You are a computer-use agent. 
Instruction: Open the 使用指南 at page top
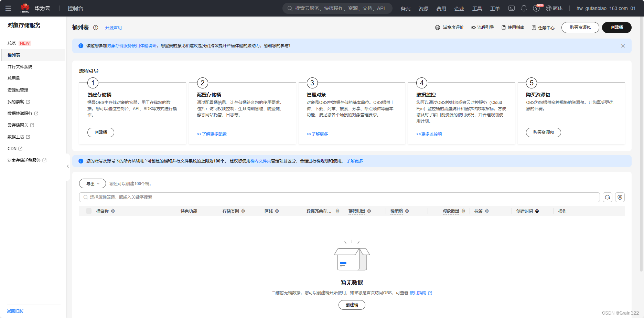click(x=513, y=28)
